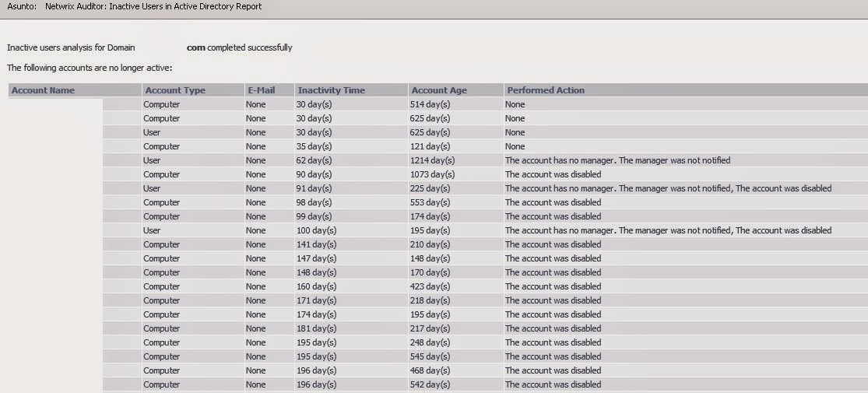Select the 141 day(s) inactivity cell
The height and width of the screenshot is (393, 868).
(x=316, y=244)
